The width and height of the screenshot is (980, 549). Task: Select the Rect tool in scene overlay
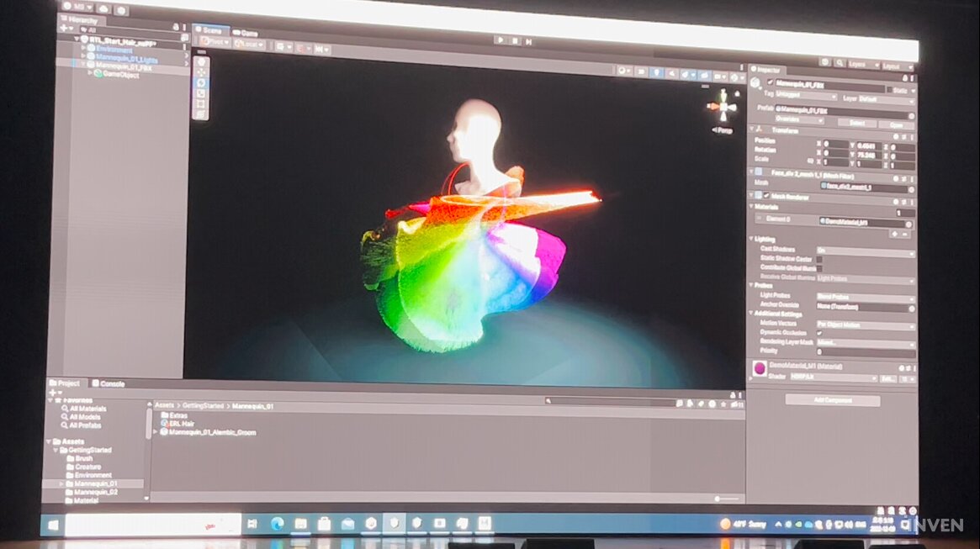click(x=200, y=104)
